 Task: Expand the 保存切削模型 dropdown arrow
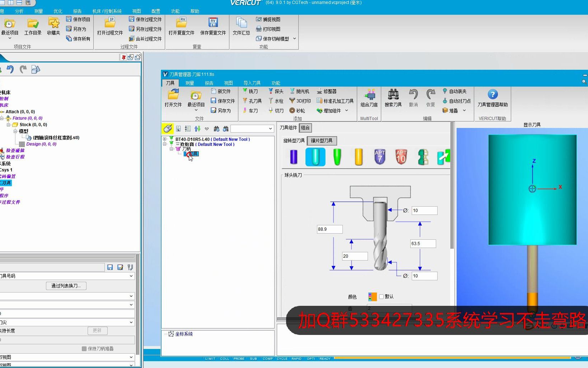(294, 38)
